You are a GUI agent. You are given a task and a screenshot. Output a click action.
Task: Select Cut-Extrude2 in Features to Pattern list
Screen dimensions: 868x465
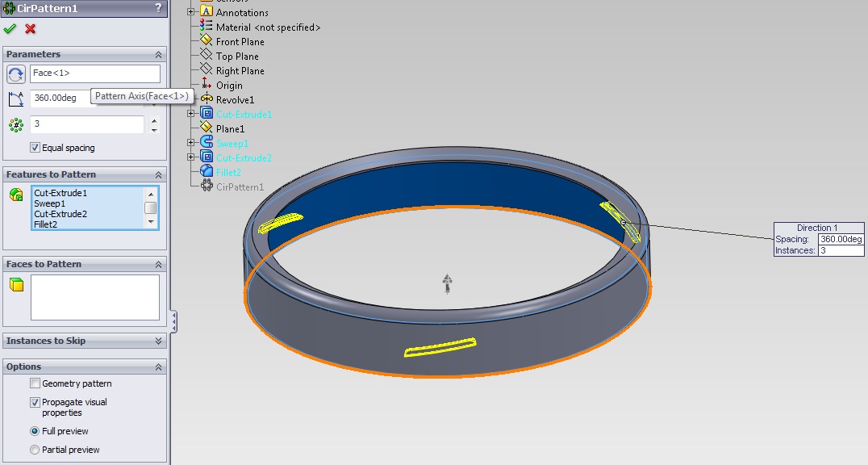(x=61, y=214)
